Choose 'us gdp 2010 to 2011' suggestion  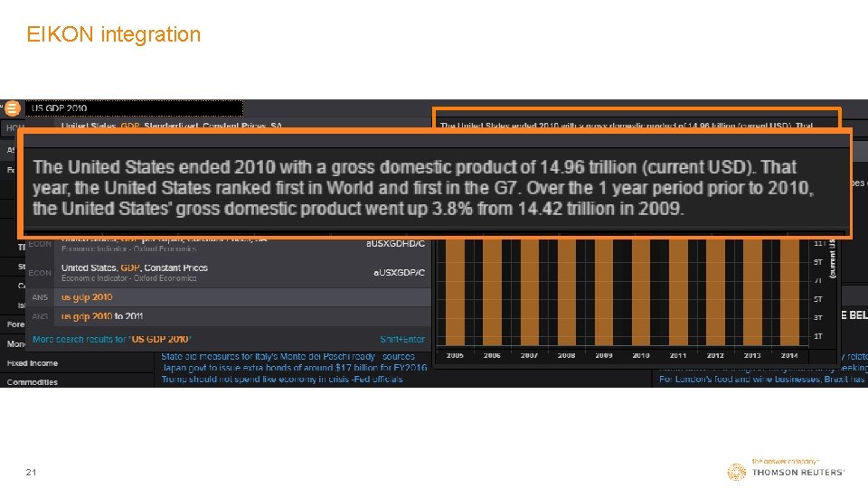[228, 316]
